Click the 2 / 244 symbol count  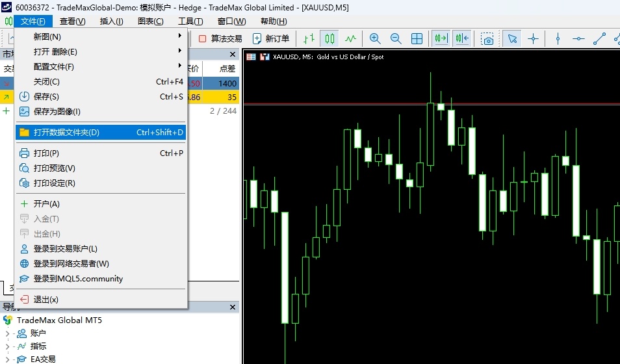[223, 111]
